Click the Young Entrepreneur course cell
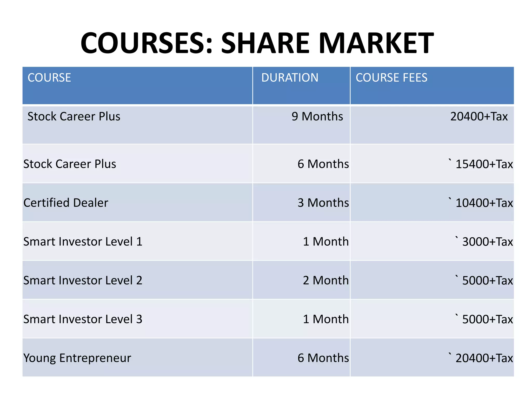532x399 pixels. point(137,357)
